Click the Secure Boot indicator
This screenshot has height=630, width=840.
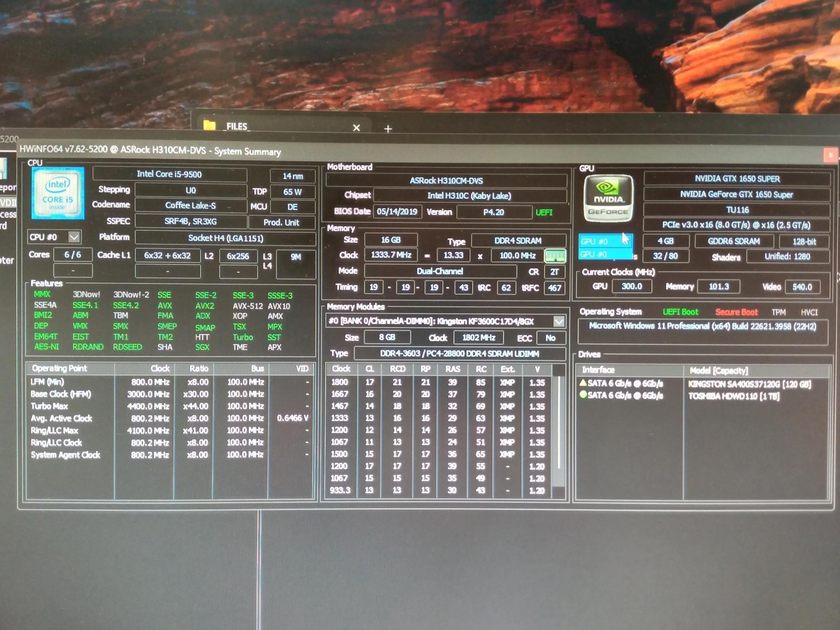tap(736, 312)
